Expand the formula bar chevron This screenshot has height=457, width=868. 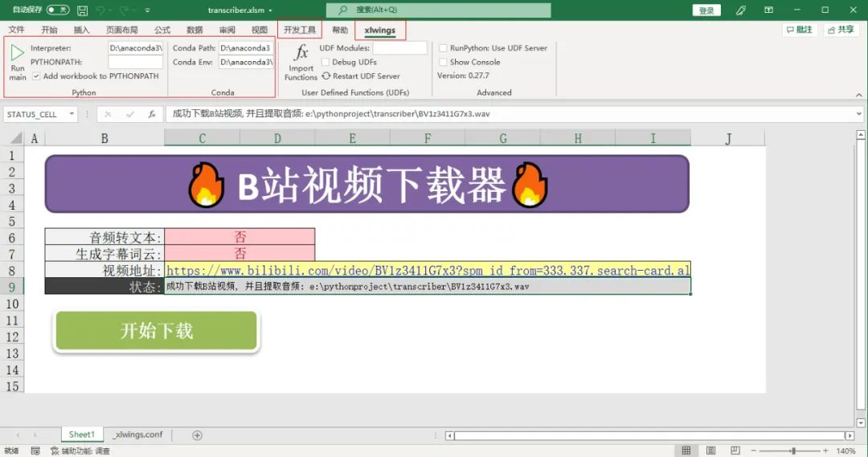pos(859,114)
